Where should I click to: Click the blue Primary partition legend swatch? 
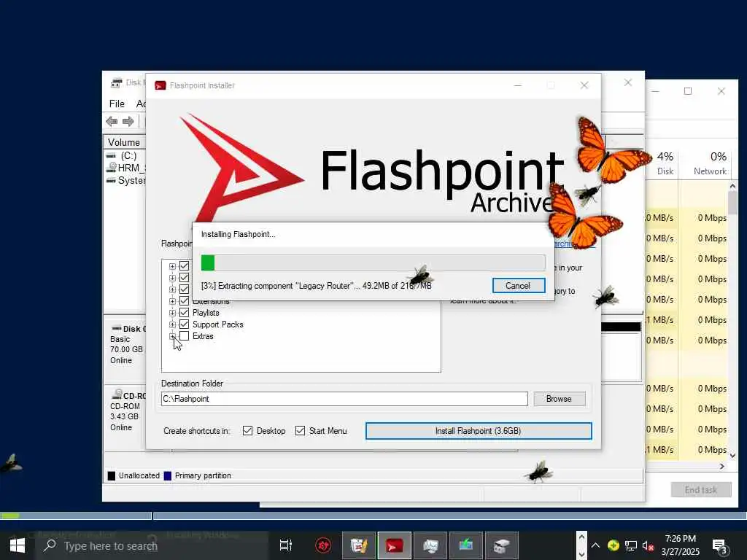168,475
